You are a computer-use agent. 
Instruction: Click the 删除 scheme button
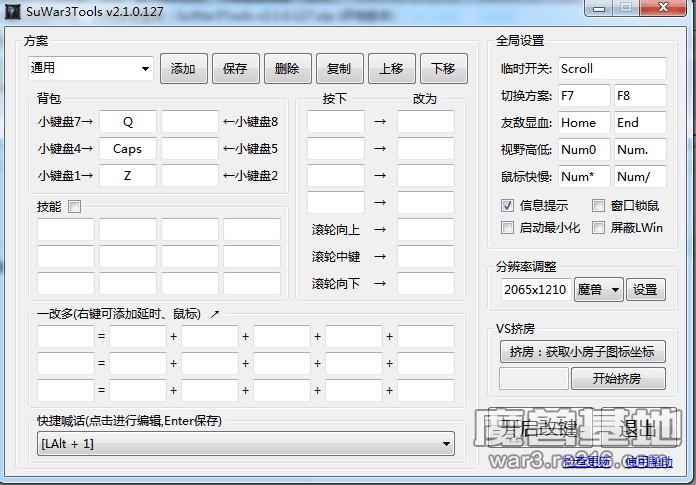[287, 69]
